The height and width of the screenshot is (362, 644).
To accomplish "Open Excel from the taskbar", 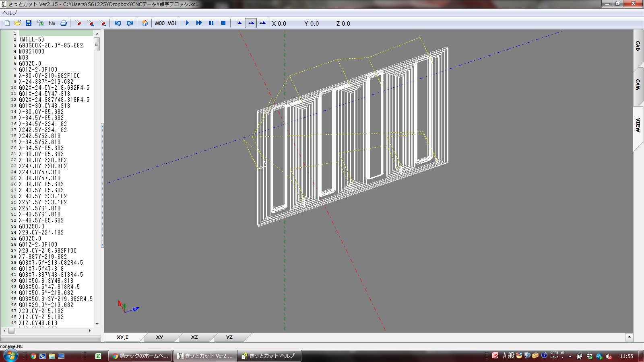I will coord(98,356).
